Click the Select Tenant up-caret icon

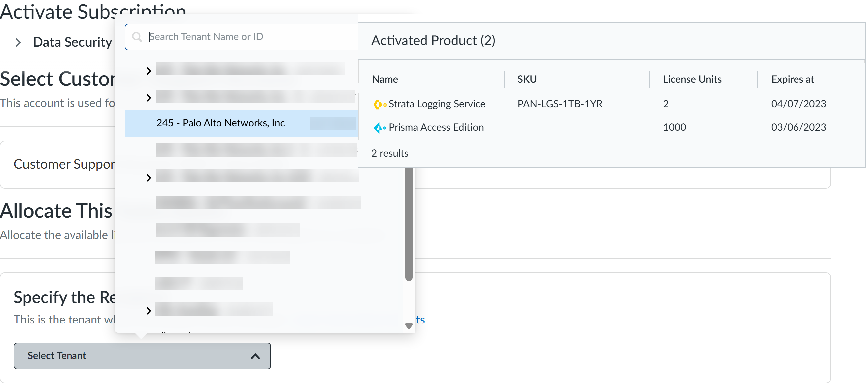coord(255,356)
